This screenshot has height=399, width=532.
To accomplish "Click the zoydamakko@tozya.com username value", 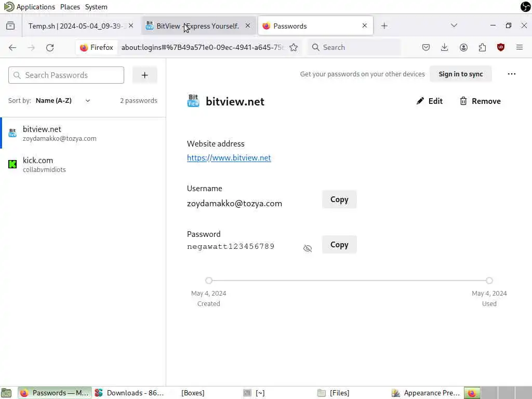I will [234, 204].
